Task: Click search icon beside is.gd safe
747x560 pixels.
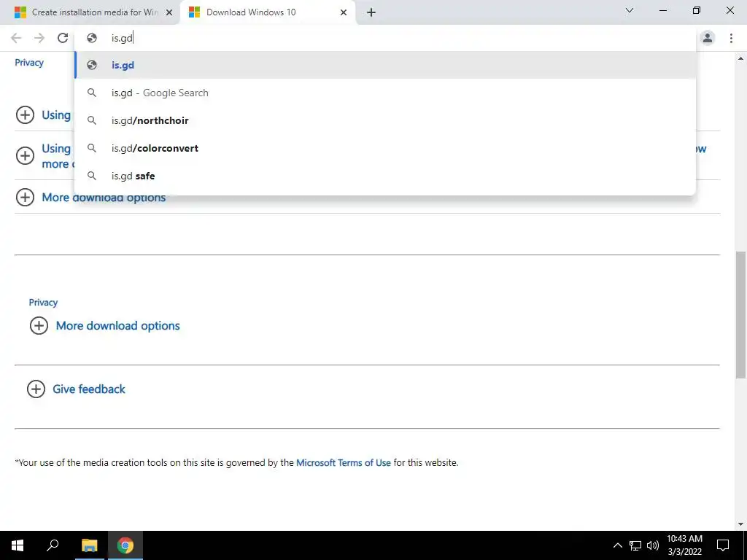Action: [x=92, y=176]
